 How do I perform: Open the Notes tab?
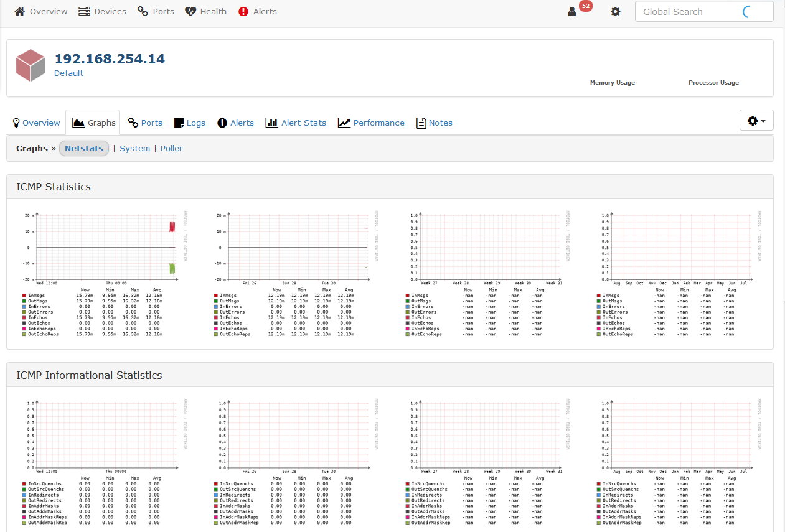point(434,123)
